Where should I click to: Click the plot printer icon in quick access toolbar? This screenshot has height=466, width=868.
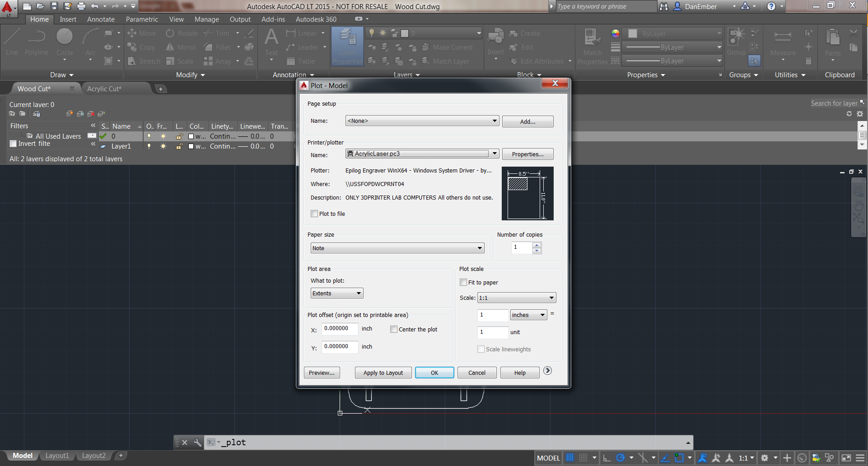tap(81, 6)
